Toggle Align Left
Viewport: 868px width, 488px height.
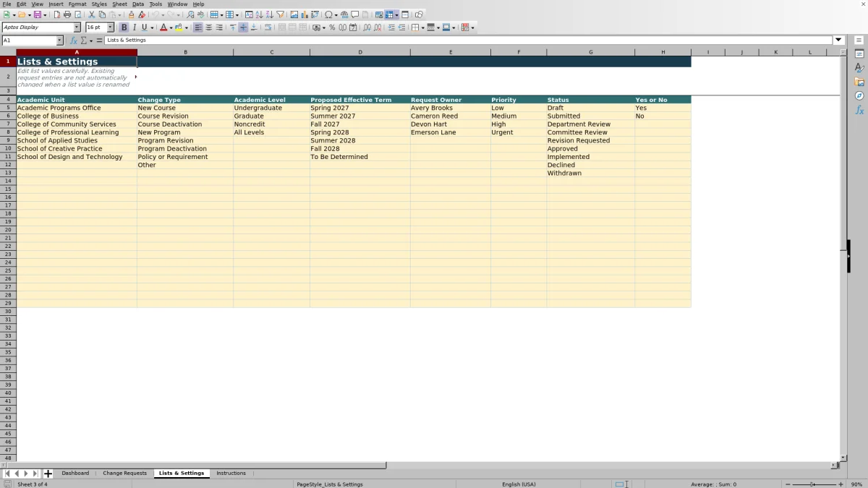tap(198, 27)
